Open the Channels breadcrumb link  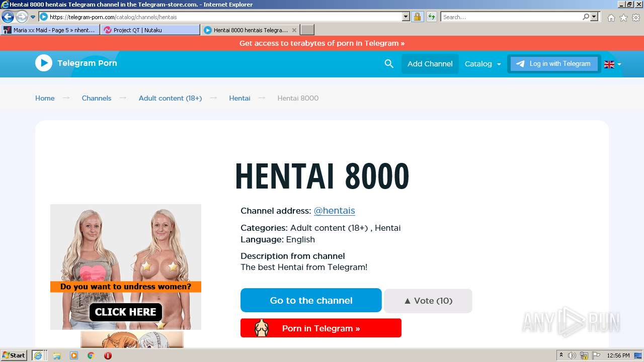(97, 98)
